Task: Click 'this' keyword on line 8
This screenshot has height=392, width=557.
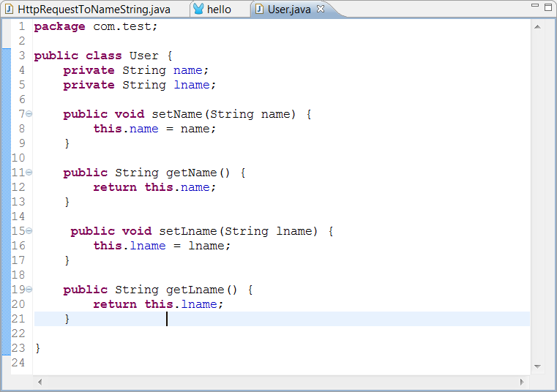Action: point(108,129)
